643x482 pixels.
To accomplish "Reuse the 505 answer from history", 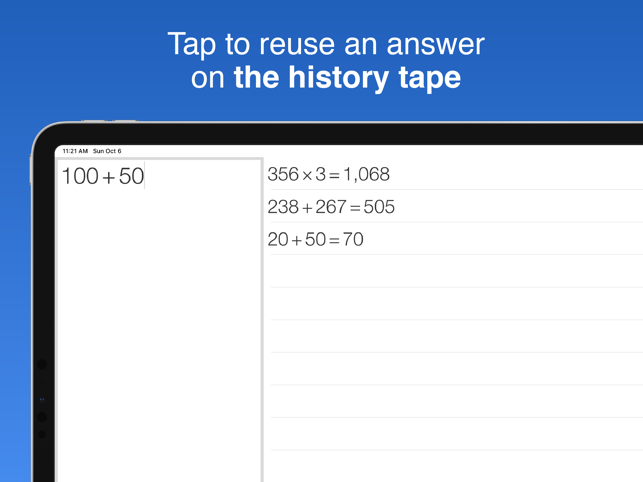I will 379,207.
